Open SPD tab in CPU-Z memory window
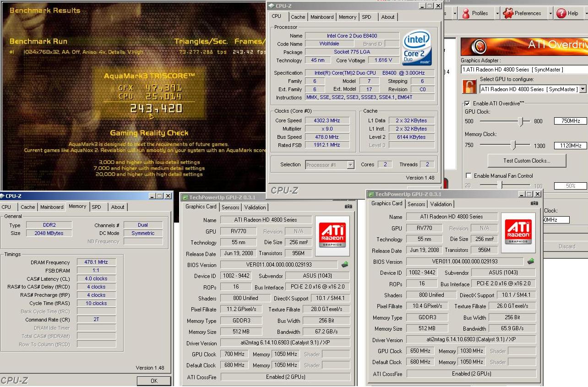 pyautogui.click(x=97, y=207)
